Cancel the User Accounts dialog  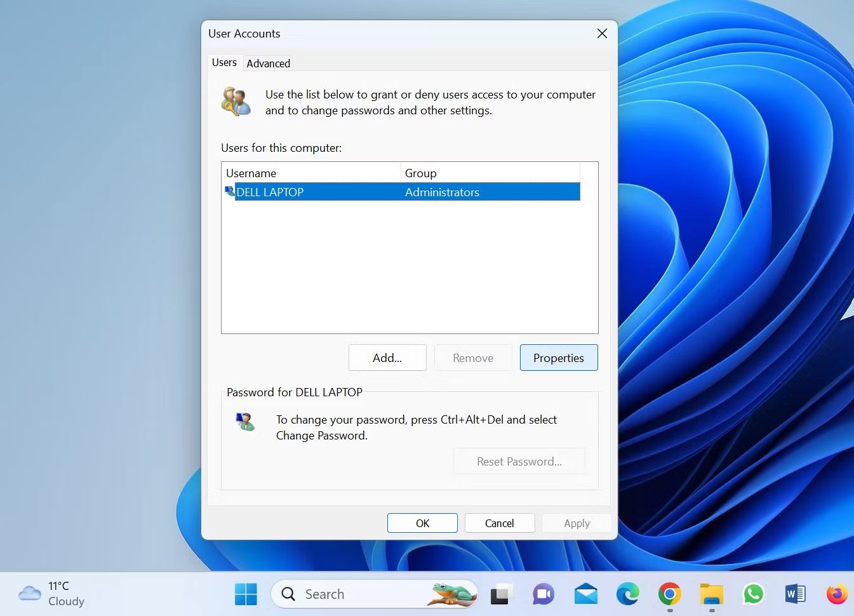[500, 523]
